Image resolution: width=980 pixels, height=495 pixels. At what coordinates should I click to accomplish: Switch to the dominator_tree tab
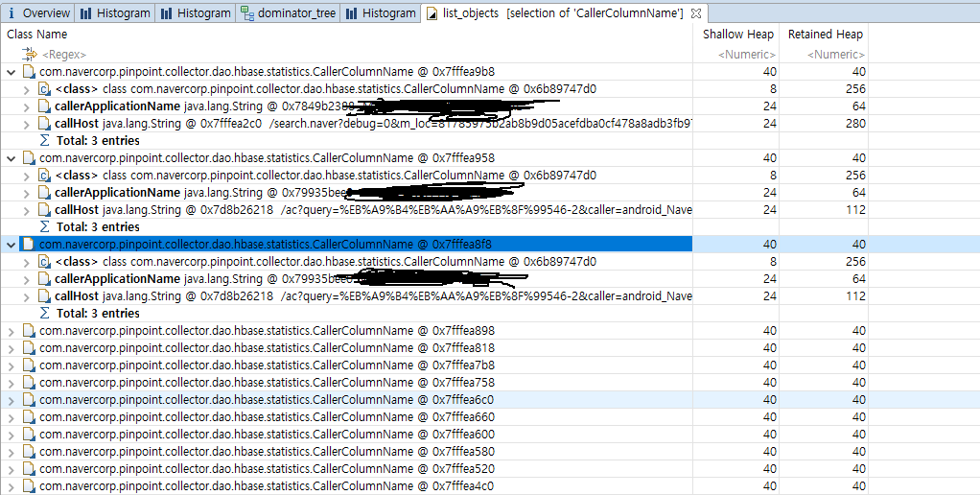pyautogui.click(x=288, y=12)
